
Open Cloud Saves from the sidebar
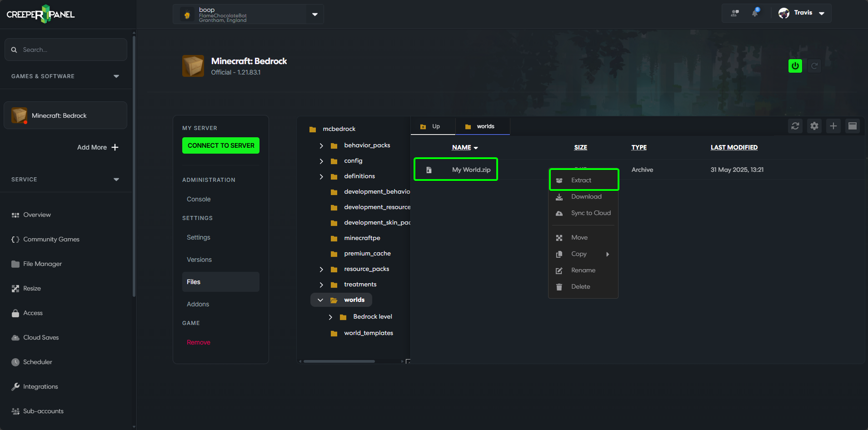tap(41, 337)
